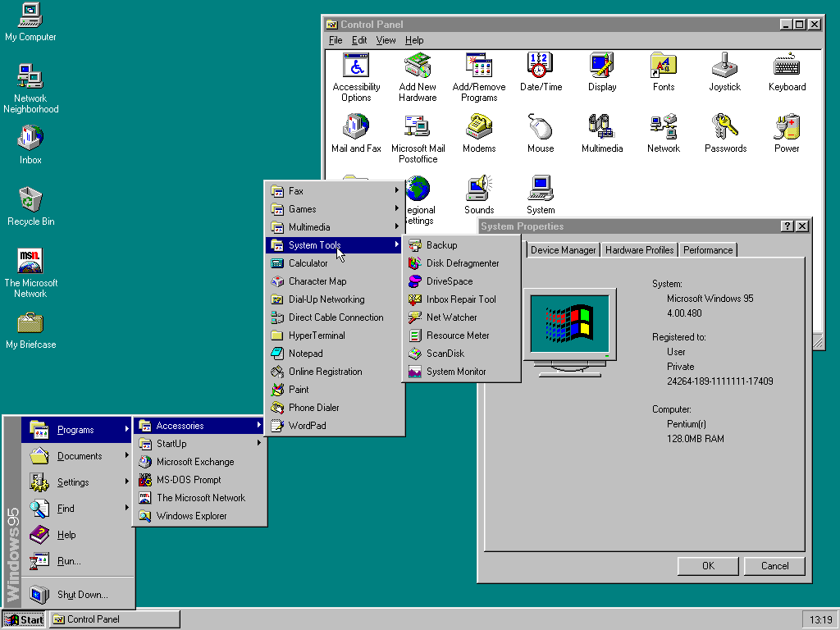840x630 pixels.
Task: Expand the Settings submenu in Start menu
Action: click(73, 482)
